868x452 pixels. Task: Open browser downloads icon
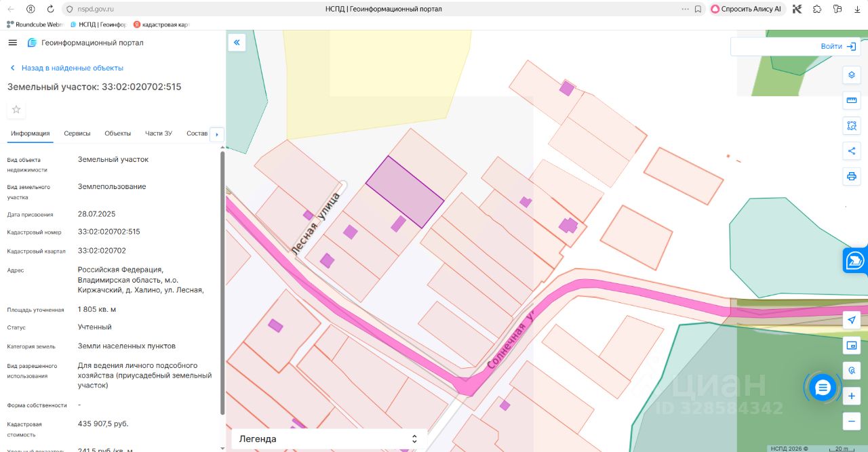coord(856,9)
